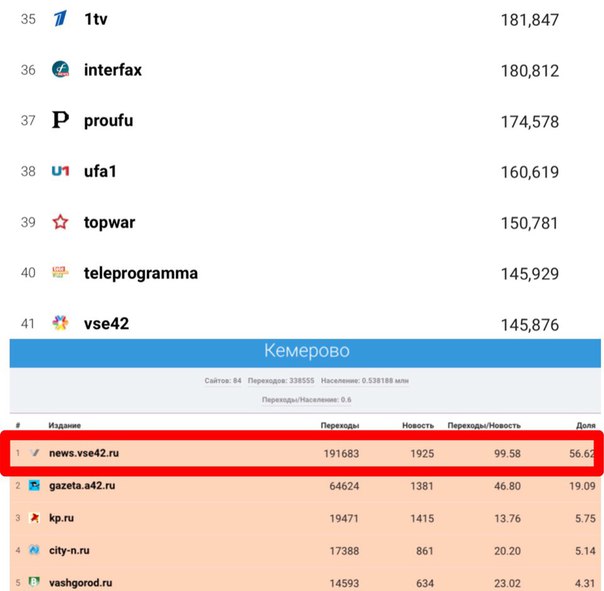Click the 1tv channel logo icon
Image resolution: width=604 pixels, height=591 pixels.
click(60, 18)
